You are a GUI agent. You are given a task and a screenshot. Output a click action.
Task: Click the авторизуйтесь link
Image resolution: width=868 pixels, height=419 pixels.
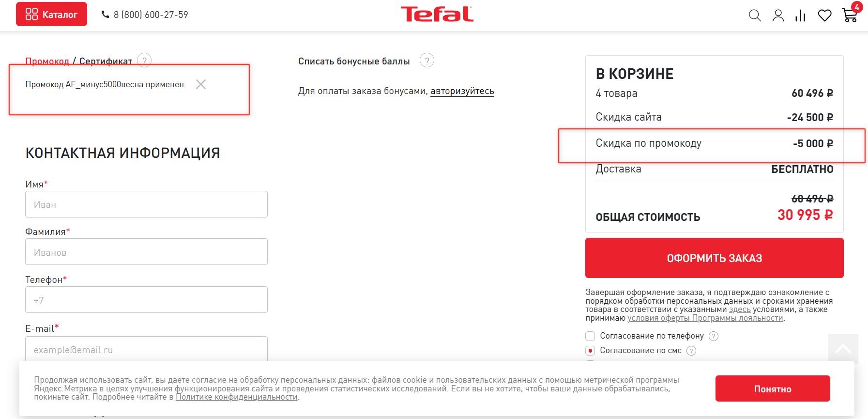point(462,91)
